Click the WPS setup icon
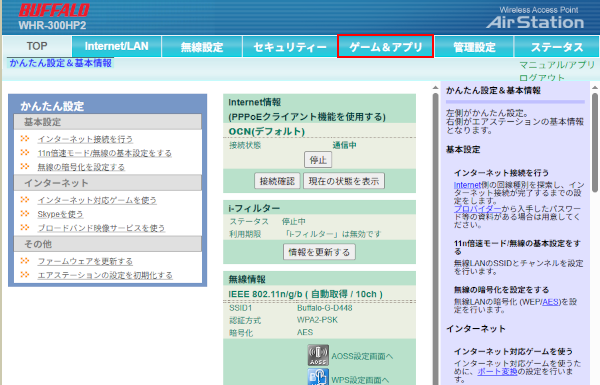The width and height of the screenshot is (600, 385). 318,377
